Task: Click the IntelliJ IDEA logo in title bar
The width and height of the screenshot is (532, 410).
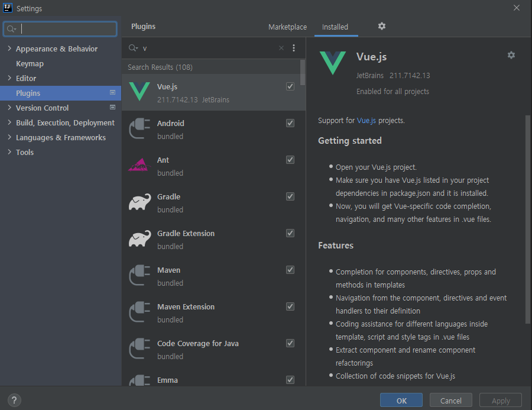Action: click(x=8, y=8)
